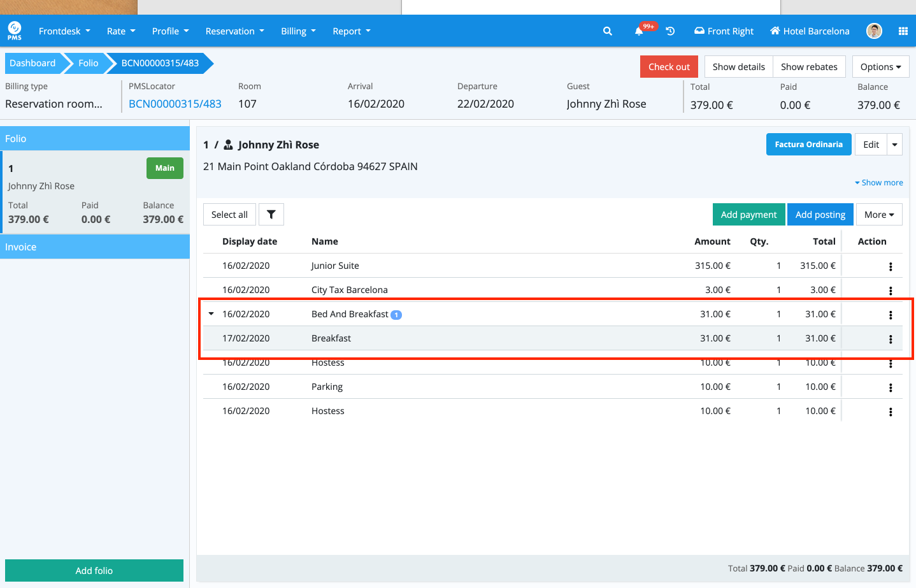This screenshot has height=588, width=916.
Task: Open the BCN00000315/483 locator link
Action: click(x=175, y=104)
